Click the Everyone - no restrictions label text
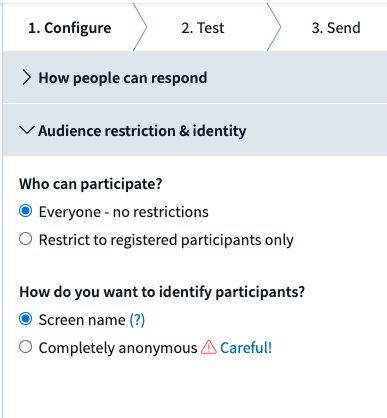The height and width of the screenshot is (418, 387). coord(124,212)
